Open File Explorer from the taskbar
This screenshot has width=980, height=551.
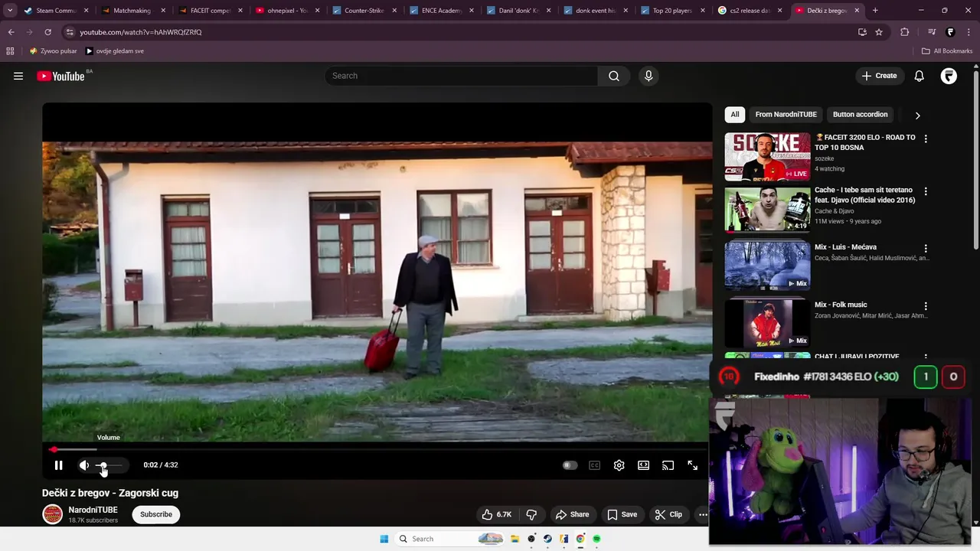515,539
